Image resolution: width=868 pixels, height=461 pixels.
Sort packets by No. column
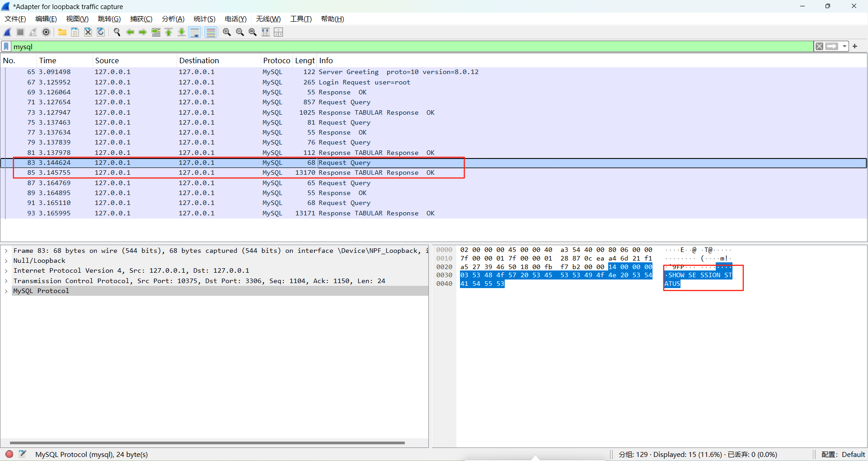pos(18,61)
